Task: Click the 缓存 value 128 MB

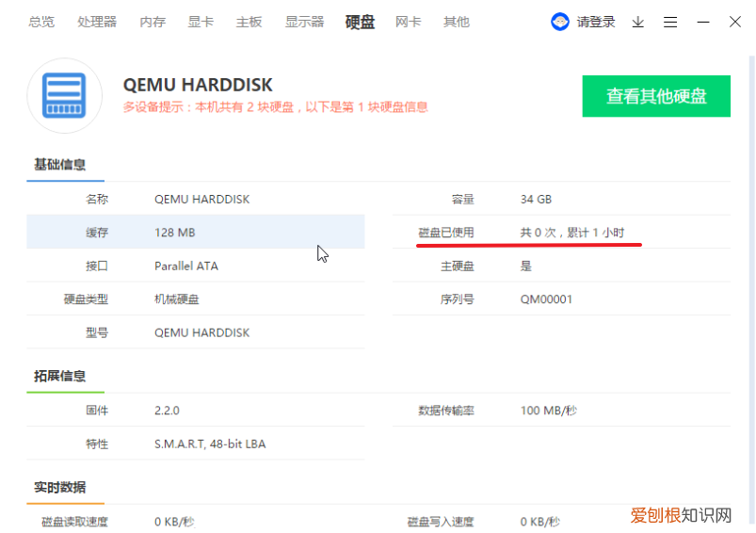Action: coord(174,233)
